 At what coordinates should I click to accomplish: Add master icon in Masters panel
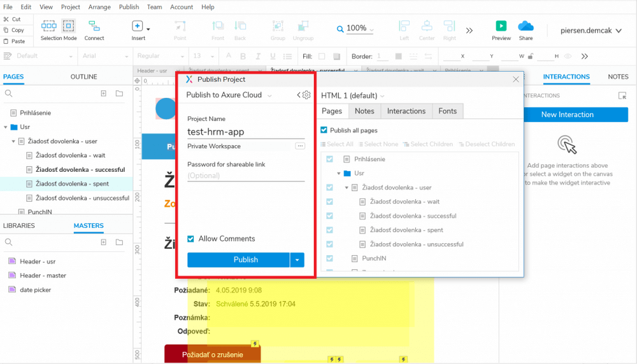point(104,242)
